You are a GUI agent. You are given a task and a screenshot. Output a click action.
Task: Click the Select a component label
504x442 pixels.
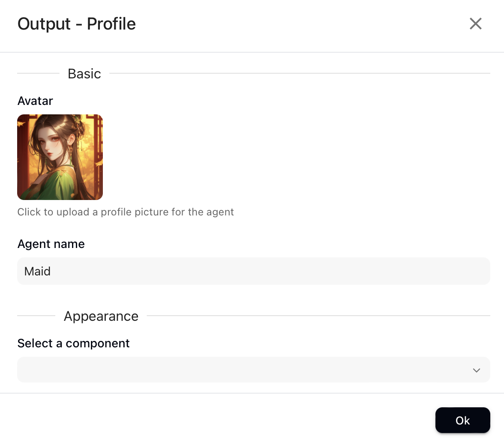point(73,343)
